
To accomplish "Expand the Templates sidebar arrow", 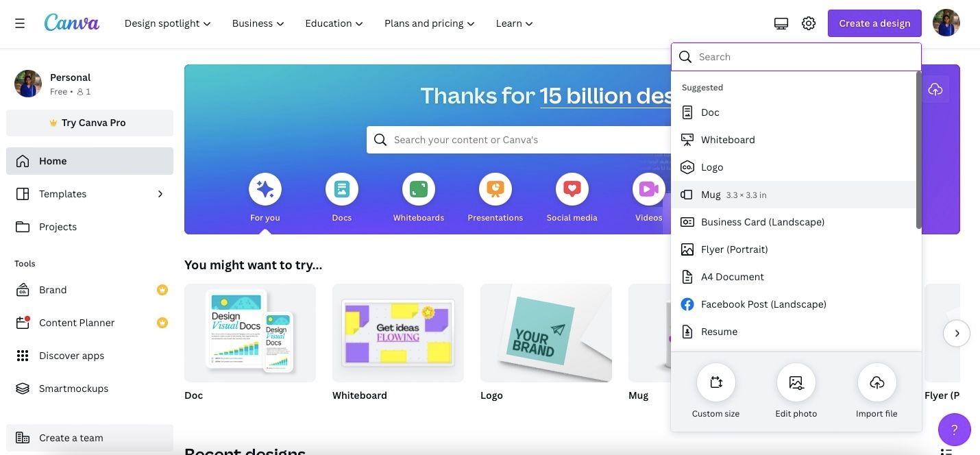I will pos(160,194).
